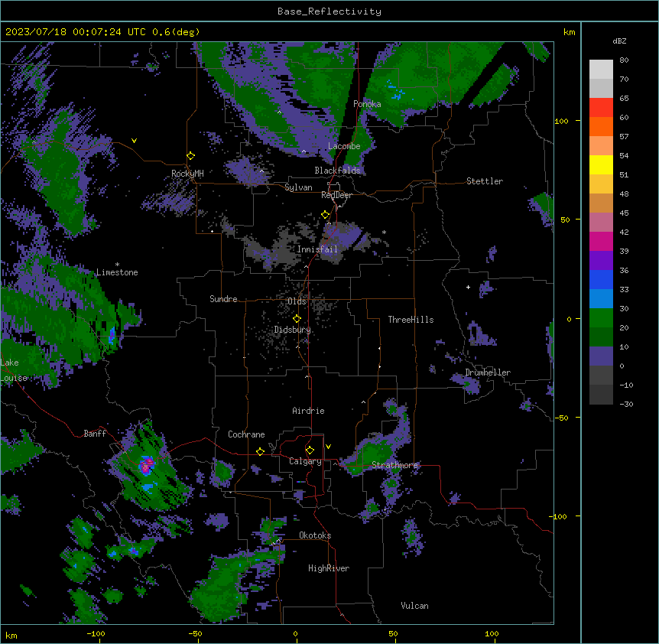Click the 80 value on the dBZ legend
659x644 pixels.
[x=624, y=60]
